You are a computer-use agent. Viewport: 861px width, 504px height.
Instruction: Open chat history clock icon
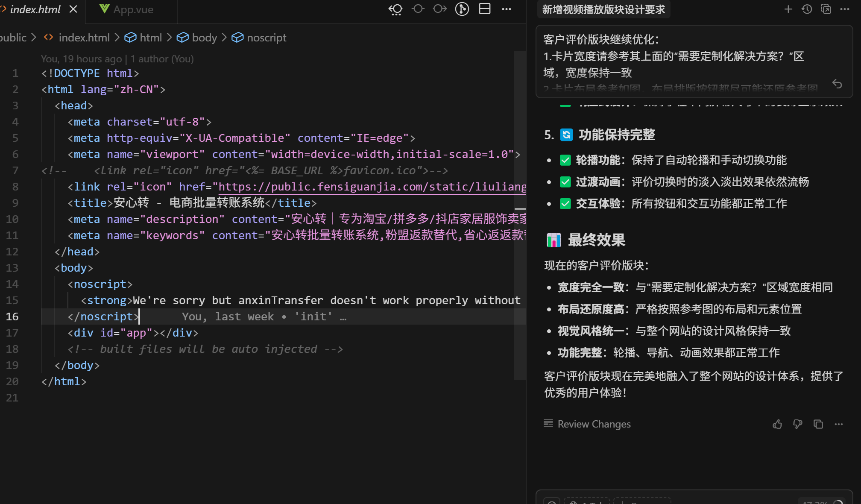(807, 9)
